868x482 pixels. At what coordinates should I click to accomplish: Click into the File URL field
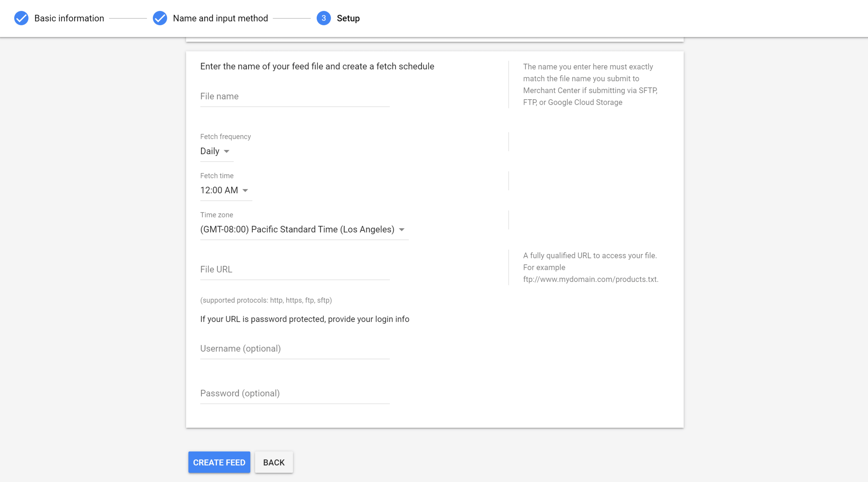(294, 269)
